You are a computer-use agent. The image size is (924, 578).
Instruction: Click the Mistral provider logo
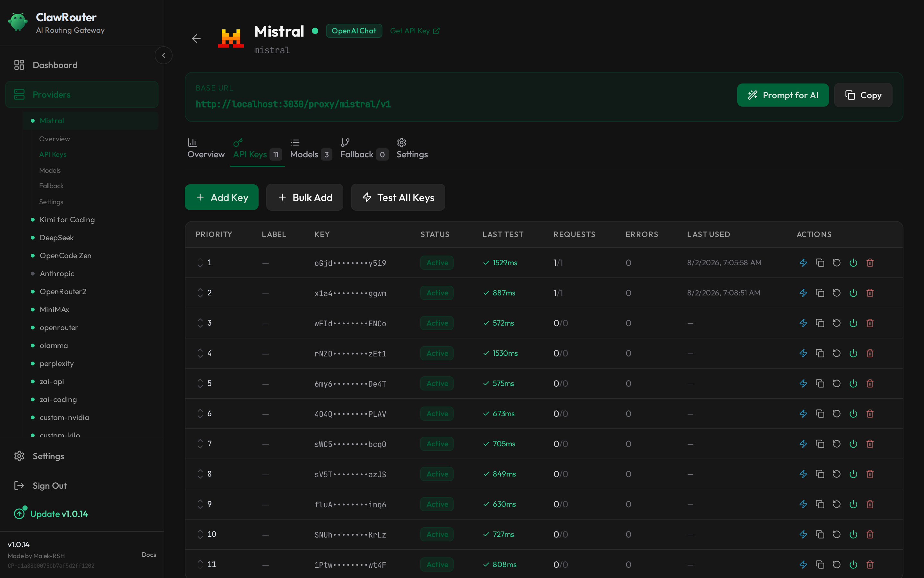coord(231,39)
